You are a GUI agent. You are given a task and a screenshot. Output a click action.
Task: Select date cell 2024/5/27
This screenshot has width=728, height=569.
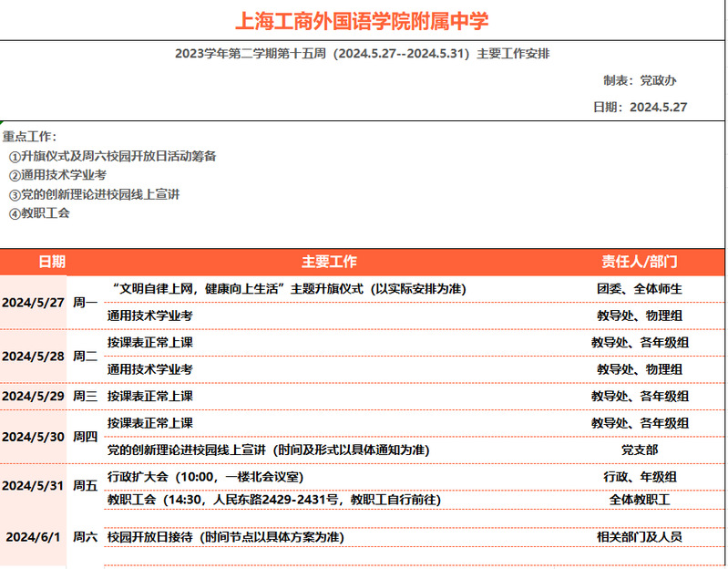(x=33, y=303)
